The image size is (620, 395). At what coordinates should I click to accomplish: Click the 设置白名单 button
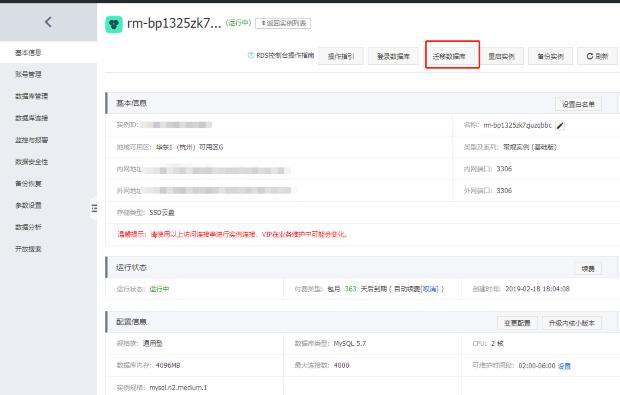pyautogui.click(x=578, y=104)
